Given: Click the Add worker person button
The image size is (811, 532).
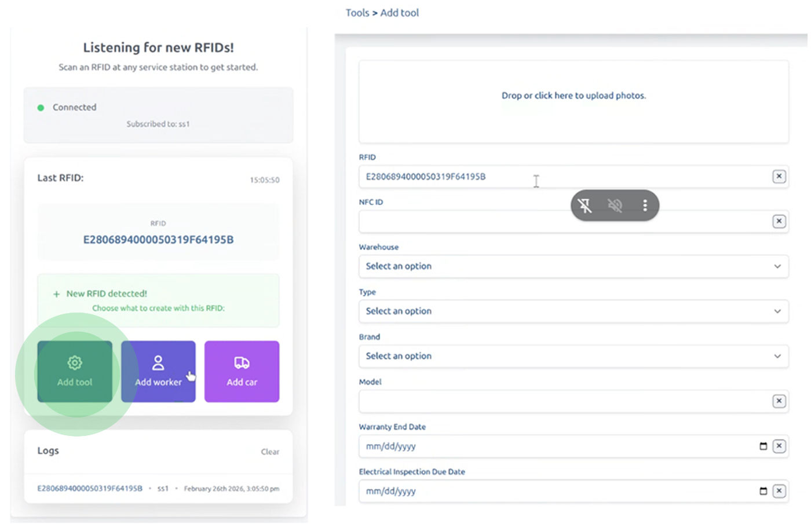Looking at the screenshot, I should [158, 372].
